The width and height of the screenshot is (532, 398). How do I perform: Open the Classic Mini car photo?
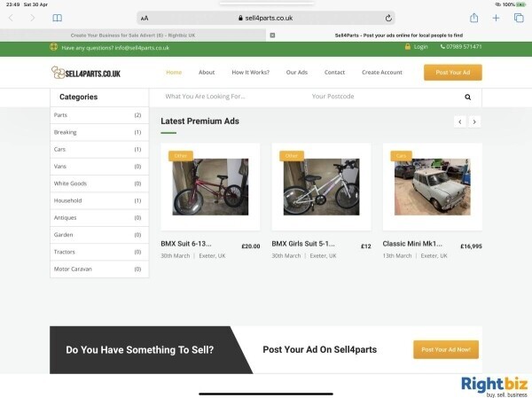coord(433,187)
